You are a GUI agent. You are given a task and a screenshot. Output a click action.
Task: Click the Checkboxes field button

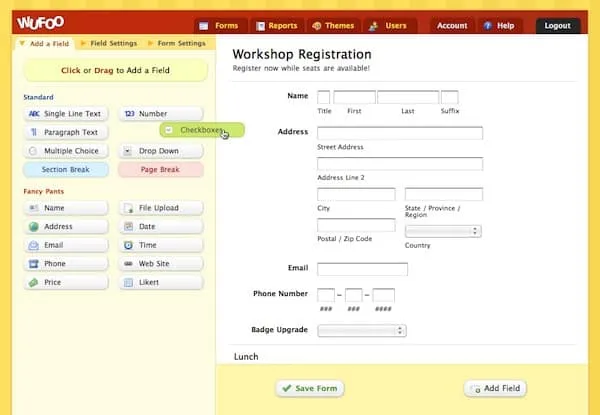pos(202,130)
